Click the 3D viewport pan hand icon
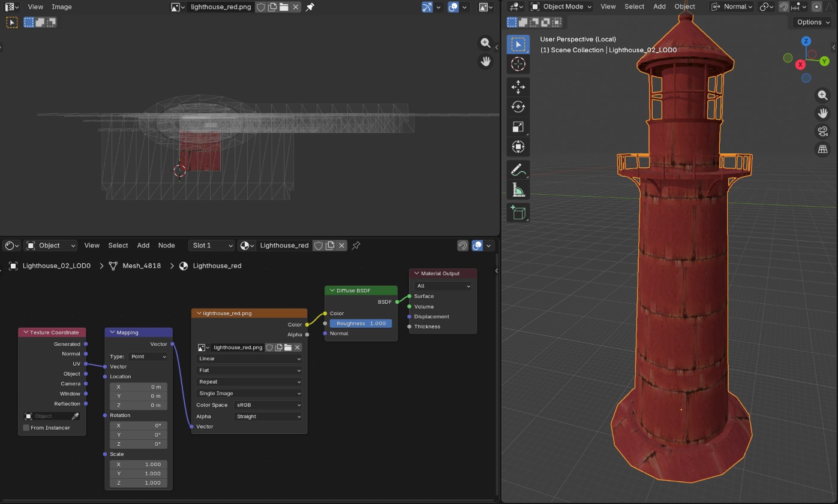This screenshot has height=504, width=838. [x=822, y=113]
